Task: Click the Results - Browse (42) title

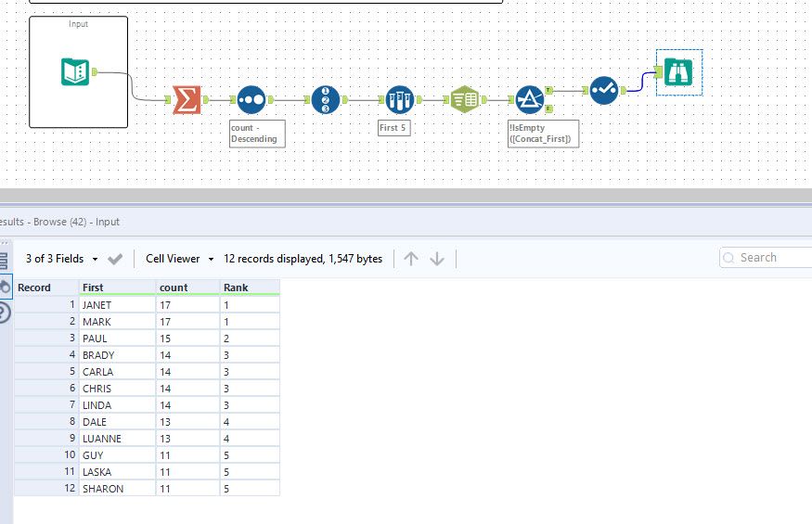Action: tap(59, 222)
